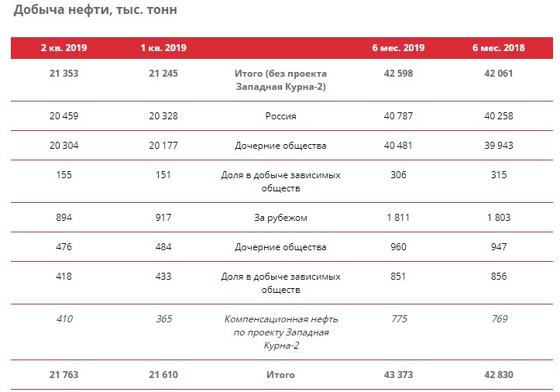
Task: Click the "1 кв. 2019" column header
Action: (x=163, y=48)
